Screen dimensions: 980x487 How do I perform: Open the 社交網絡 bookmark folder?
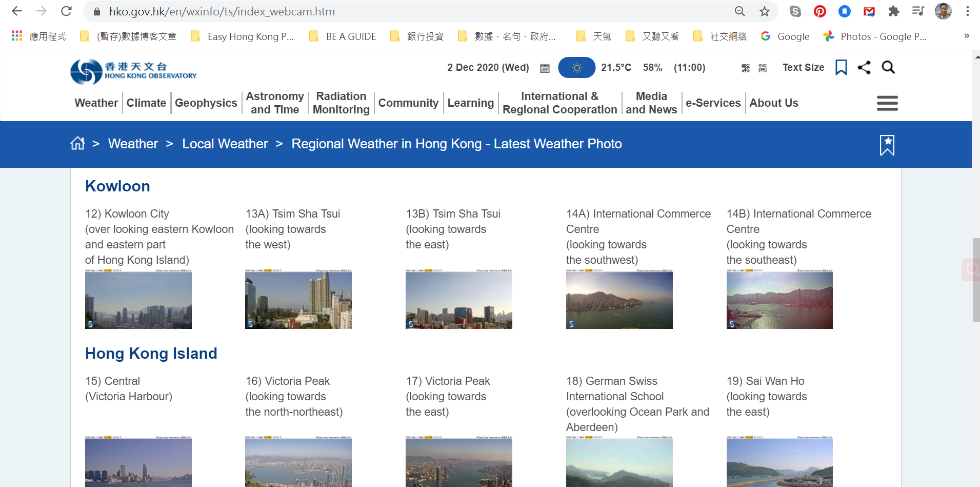(x=720, y=36)
